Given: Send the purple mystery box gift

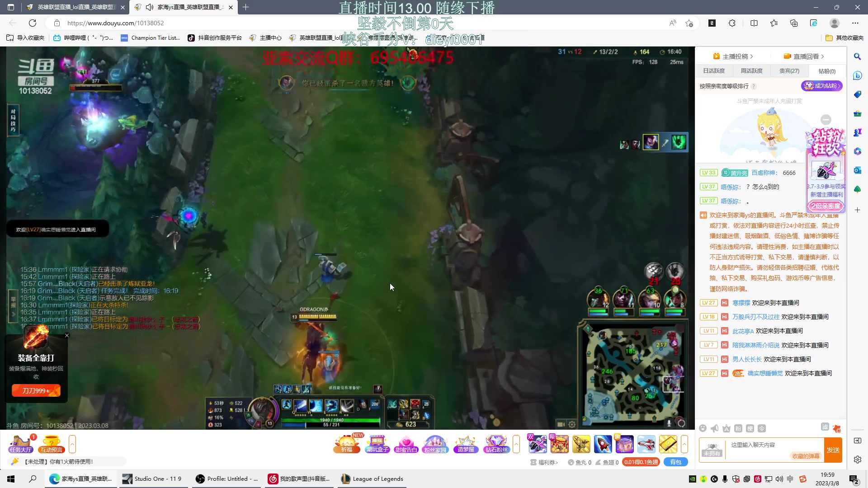Looking at the screenshot, I should 624,444.
